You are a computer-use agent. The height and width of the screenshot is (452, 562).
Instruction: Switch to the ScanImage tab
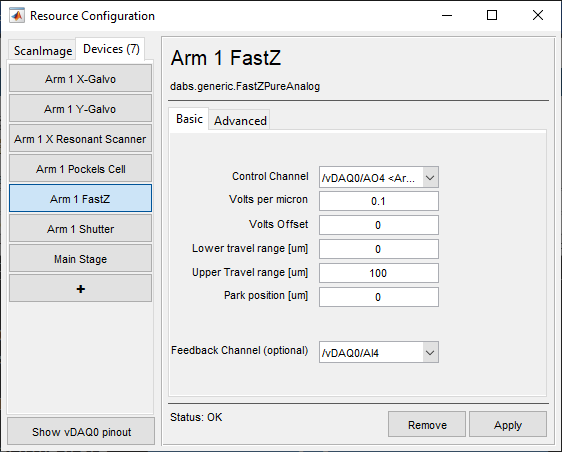pos(43,51)
